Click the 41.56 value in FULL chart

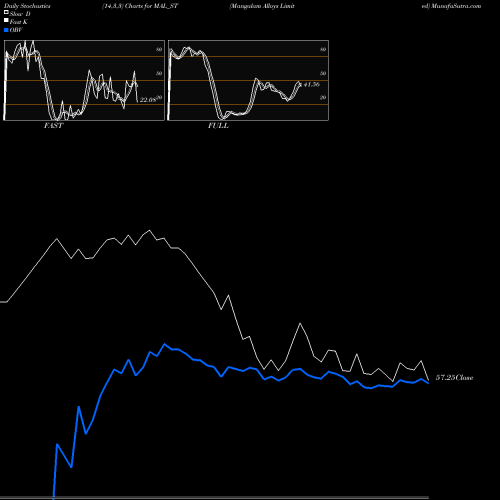(x=311, y=85)
